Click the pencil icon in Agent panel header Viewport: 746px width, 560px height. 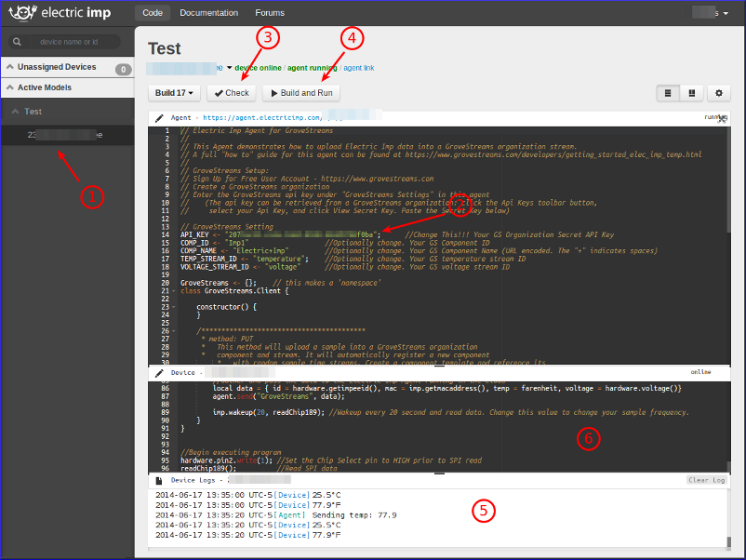click(159, 118)
